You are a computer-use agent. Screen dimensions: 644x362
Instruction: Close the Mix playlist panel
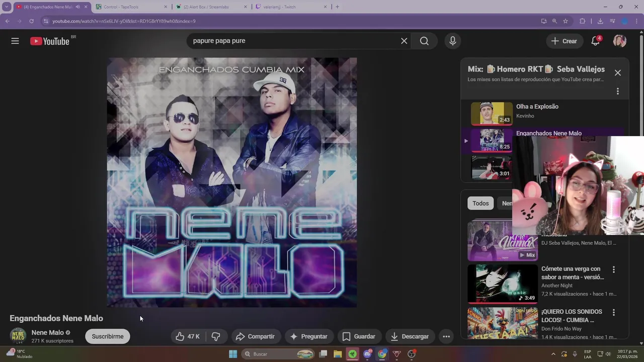pos(618,72)
